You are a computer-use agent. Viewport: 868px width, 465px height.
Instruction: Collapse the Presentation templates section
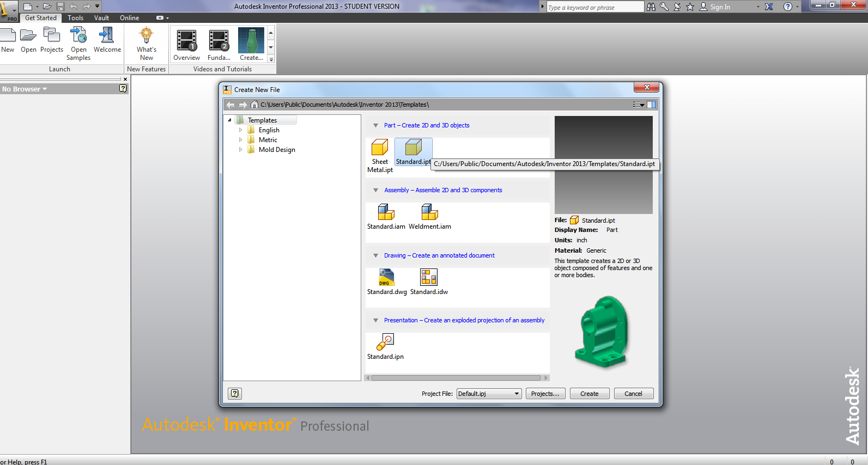point(375,320)
